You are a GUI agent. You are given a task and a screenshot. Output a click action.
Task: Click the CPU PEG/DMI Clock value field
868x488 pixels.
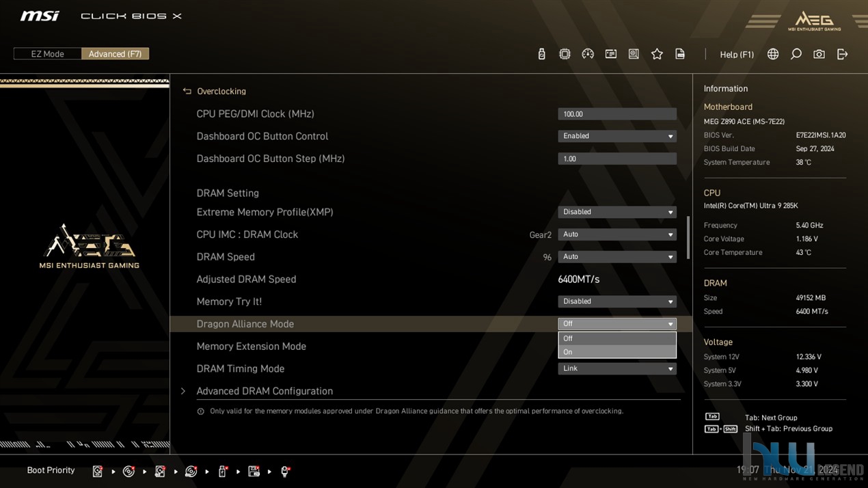pyautogui.click(x=617, y=114)
